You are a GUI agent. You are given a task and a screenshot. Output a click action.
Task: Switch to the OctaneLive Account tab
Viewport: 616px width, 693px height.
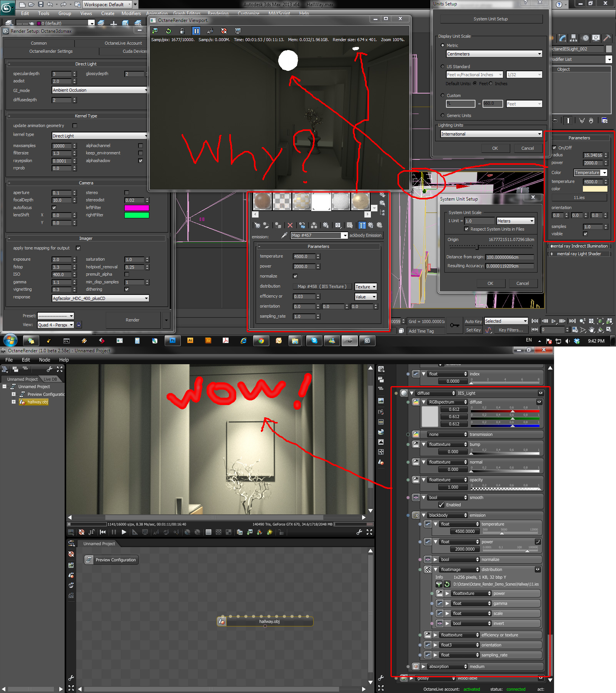coord(123,43)
